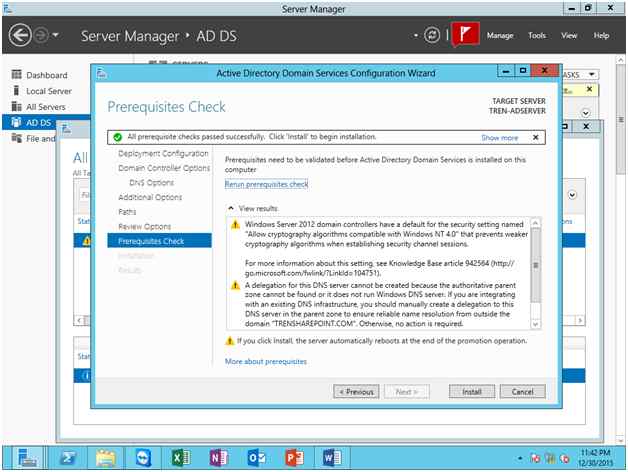Cancel the configuration wizard
The width and height of the screenshot is (628, 472).
522,391
